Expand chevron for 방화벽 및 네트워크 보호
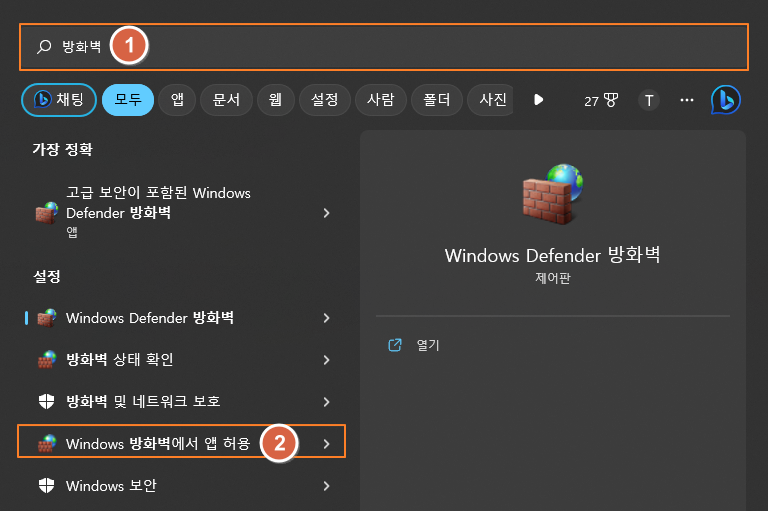 click(x=327, y=402)
